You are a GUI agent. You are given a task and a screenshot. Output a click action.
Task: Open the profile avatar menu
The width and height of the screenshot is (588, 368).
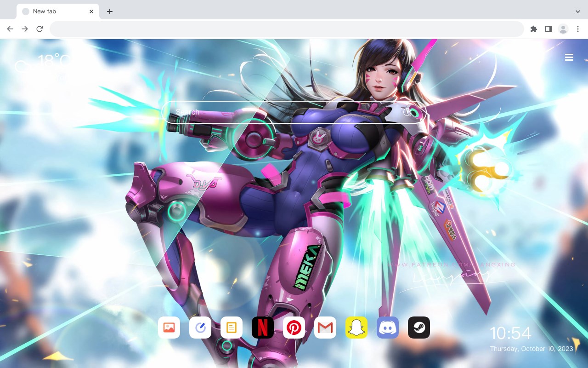coord(563,29)
